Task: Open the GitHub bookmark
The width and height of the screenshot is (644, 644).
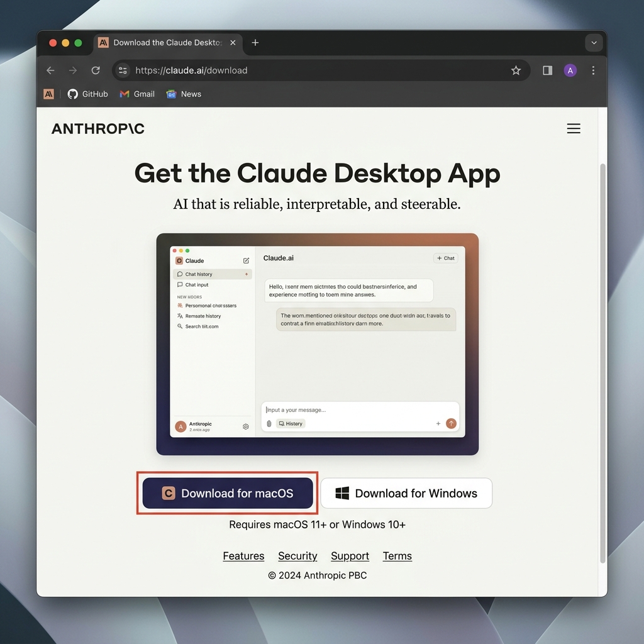Action: click(x=88, y=94)
